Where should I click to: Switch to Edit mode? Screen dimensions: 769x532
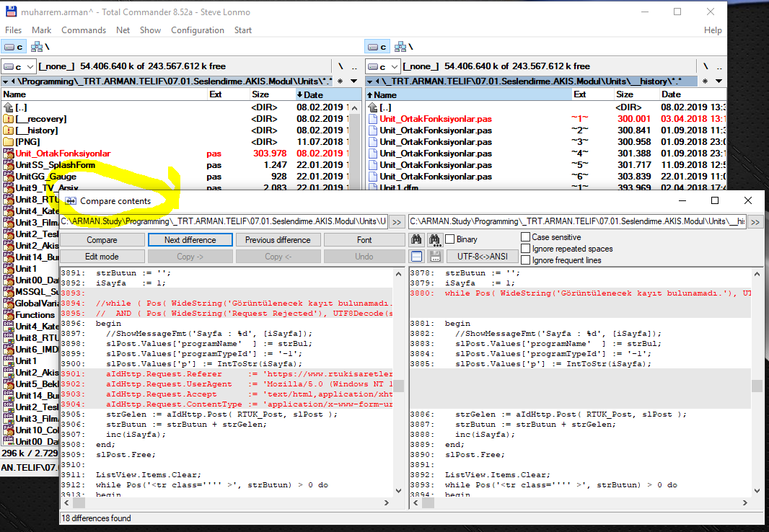[102, 256]
